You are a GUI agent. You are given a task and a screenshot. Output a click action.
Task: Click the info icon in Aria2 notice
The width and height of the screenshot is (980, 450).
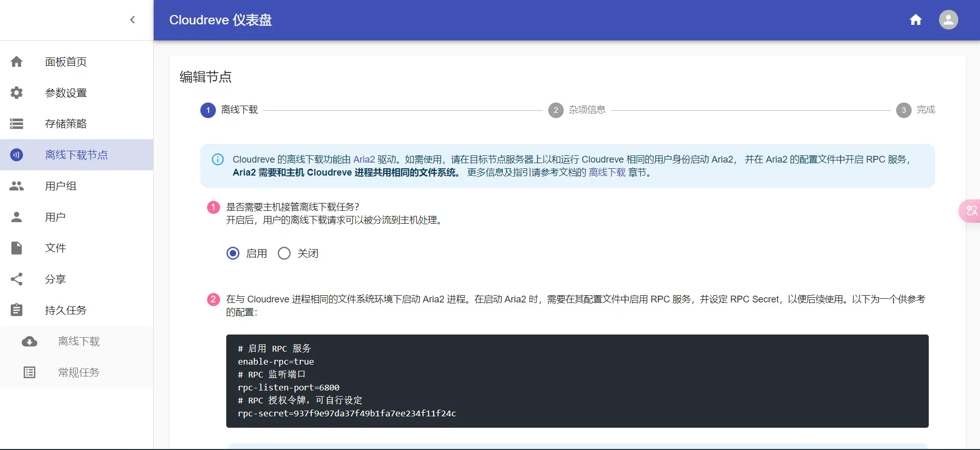tap(218, 159)
